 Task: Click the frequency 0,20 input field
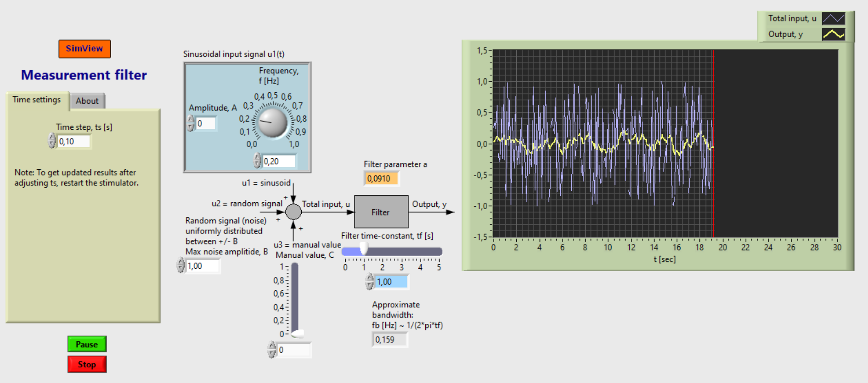[279, 161]
